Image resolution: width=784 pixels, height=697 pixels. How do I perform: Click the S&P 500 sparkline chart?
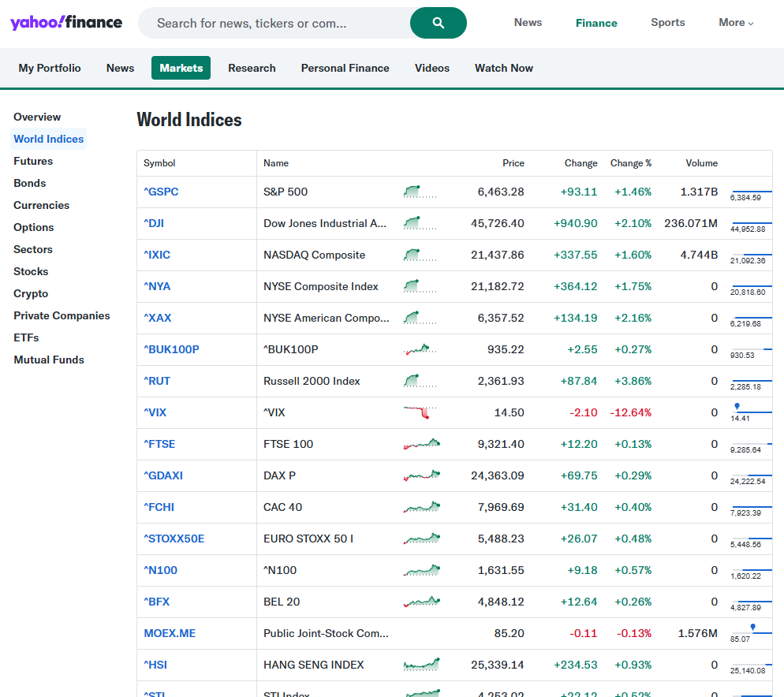coord(420,192)
